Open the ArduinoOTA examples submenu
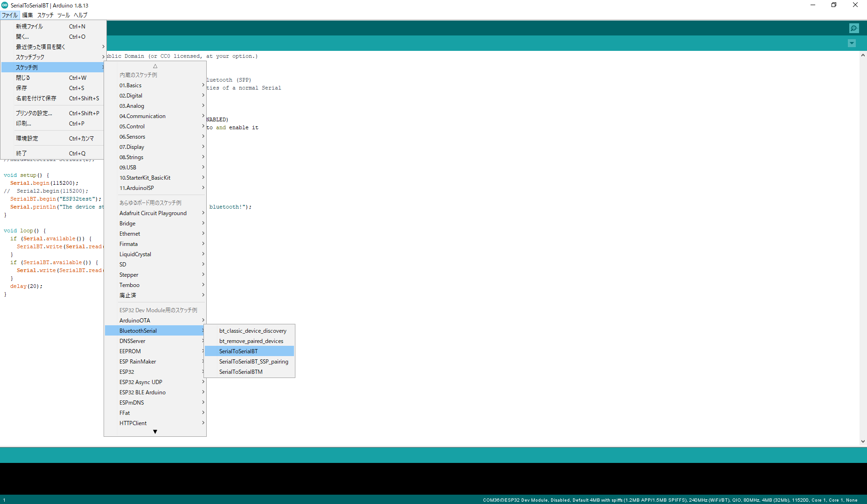867x504 pixels. pyautogui.click(x=155, y=321)
